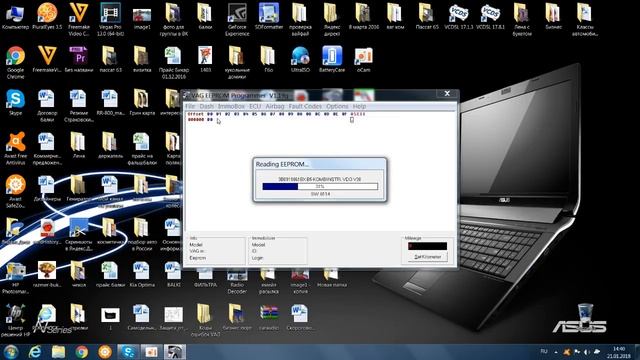This screenshot has height=360, width=640.
Task: Open the Options menu
Action: pos(337,106)
